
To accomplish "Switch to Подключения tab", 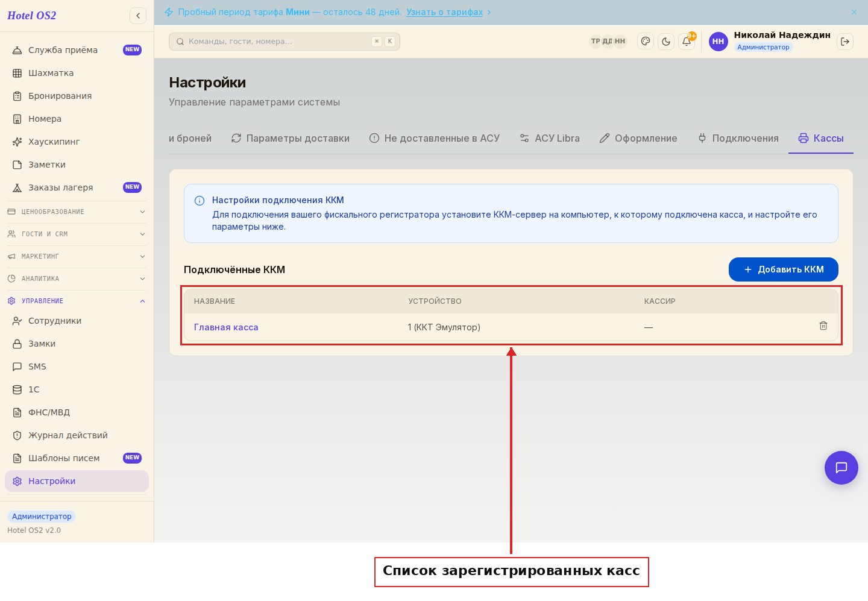I will 738,138.
